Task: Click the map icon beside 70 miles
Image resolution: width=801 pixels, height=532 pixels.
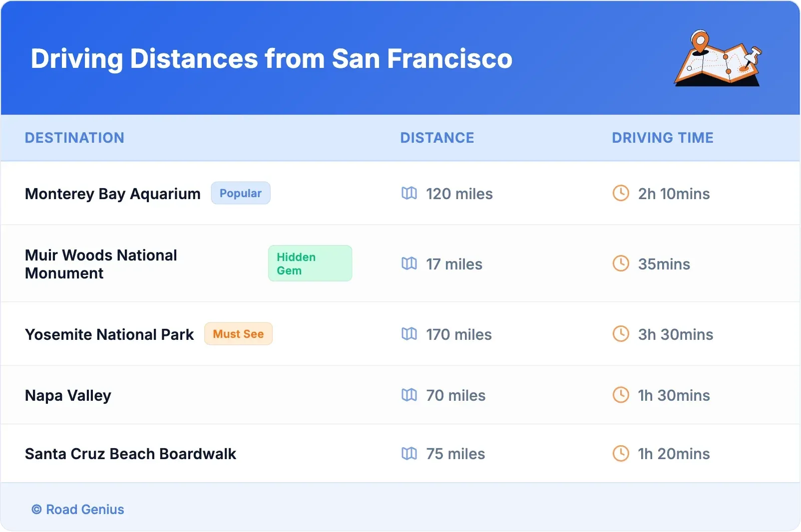Action: pos(409,395)
